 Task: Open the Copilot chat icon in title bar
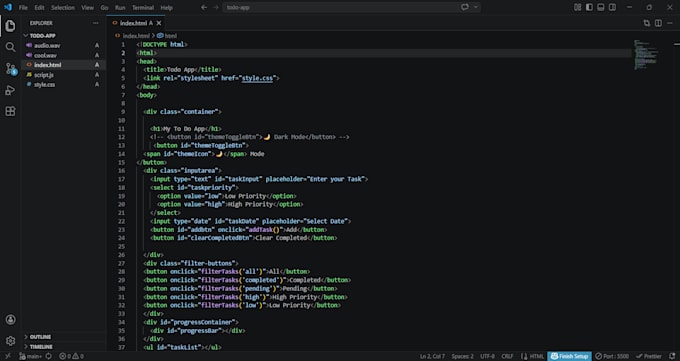(x=465, y=7)
